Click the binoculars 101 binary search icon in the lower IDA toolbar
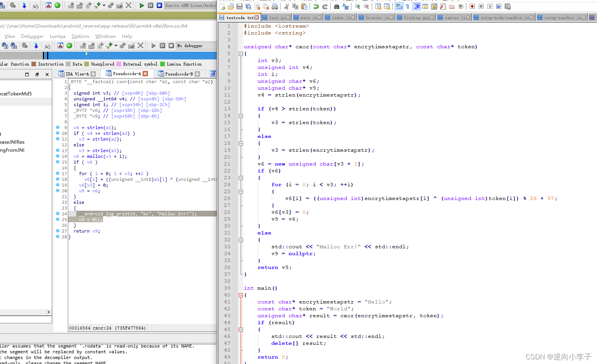This screenshot has height=364, width=597. click(x=14, y=46)
